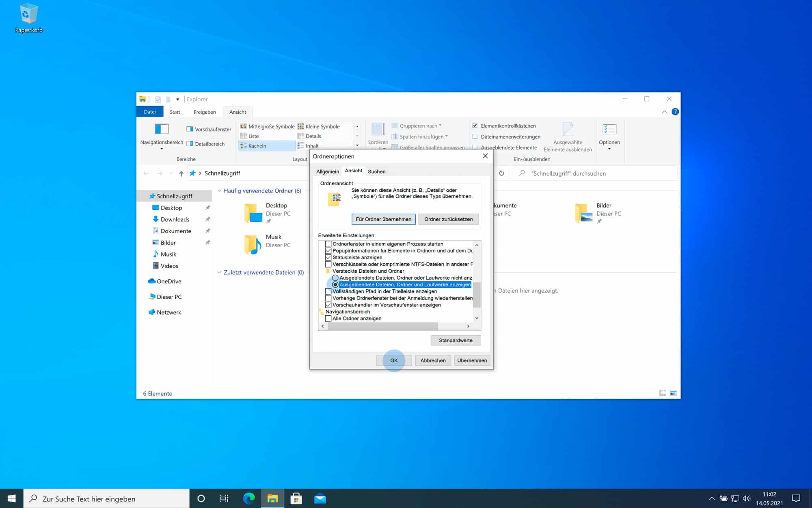
Task: Click the Schnellzugriff search field
Action: tap(595, 174)
